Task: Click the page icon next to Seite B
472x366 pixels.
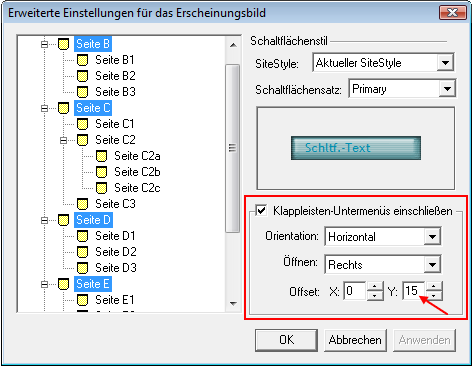Action: tap(63, 44)
